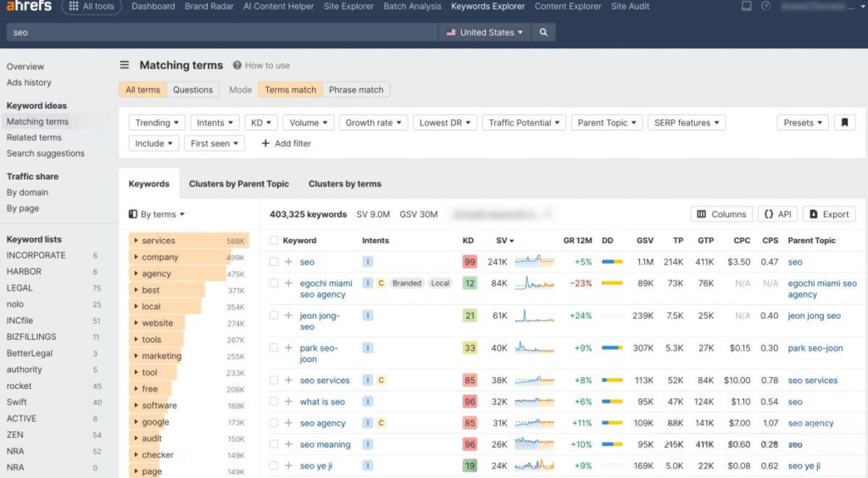Select the Questions tab
Image resolution: width=868 pixels, height=478 pixels.
click(x=192, y=90)
